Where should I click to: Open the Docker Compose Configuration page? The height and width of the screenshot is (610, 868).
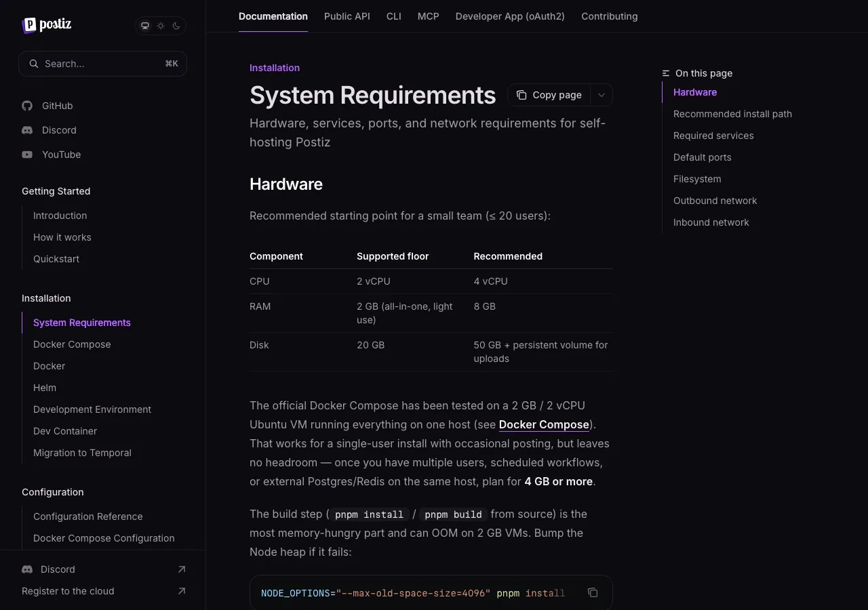[104, 538]
